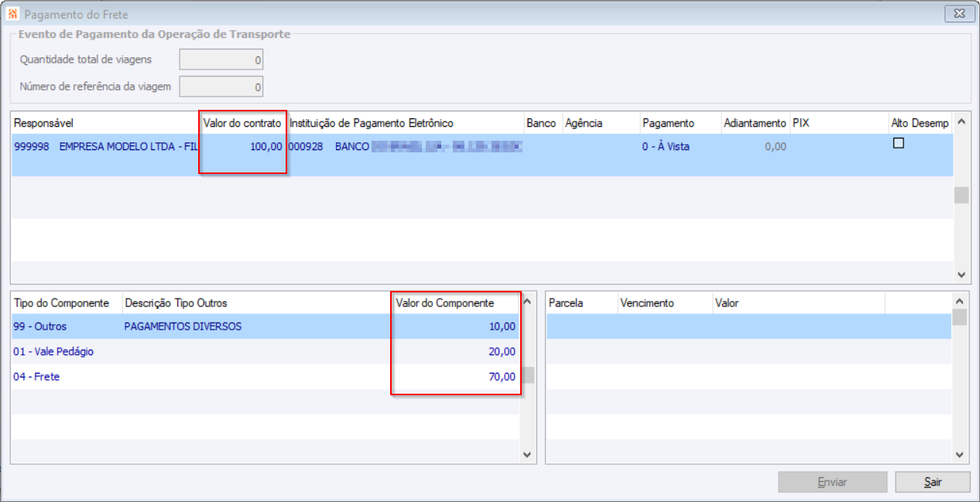Image resolution: width=980 pixels, height=502 pixels.
Task: Click the 70,00 component value
Action: [502, 377]
